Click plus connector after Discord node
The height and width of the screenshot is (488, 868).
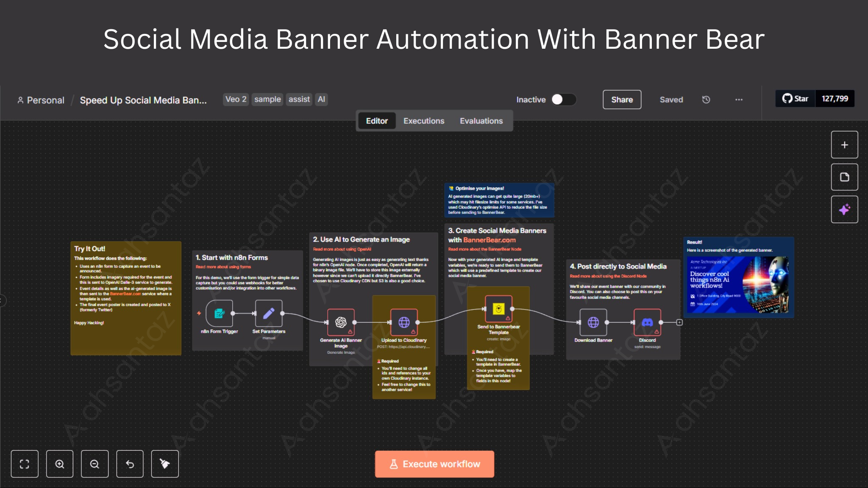click(x=679, y=322)
